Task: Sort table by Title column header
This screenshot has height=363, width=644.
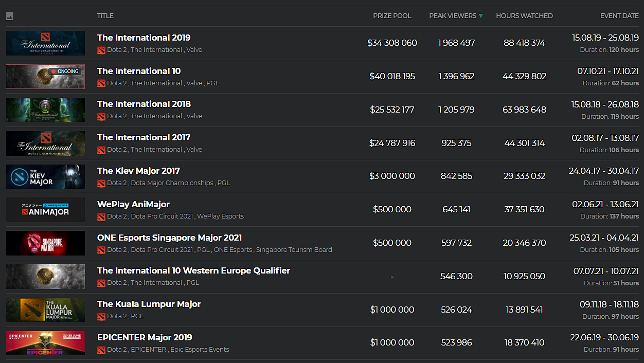Action: 105,16
